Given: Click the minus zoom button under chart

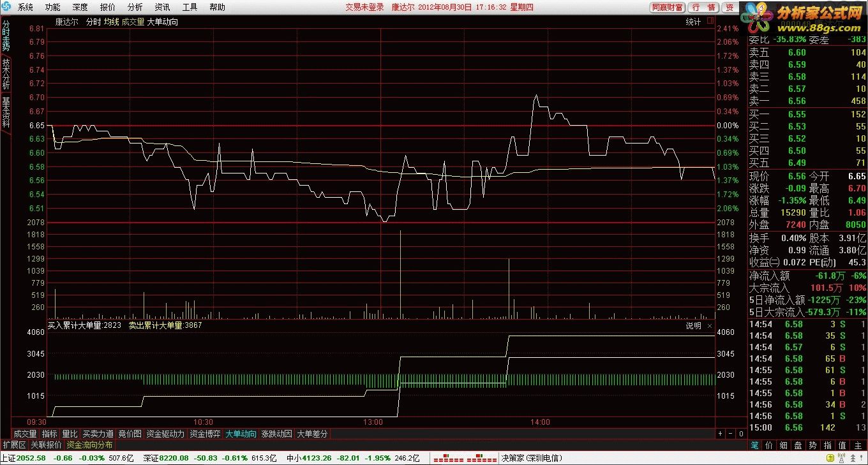Looking at the screenshot, I should [x=731, y=434].
